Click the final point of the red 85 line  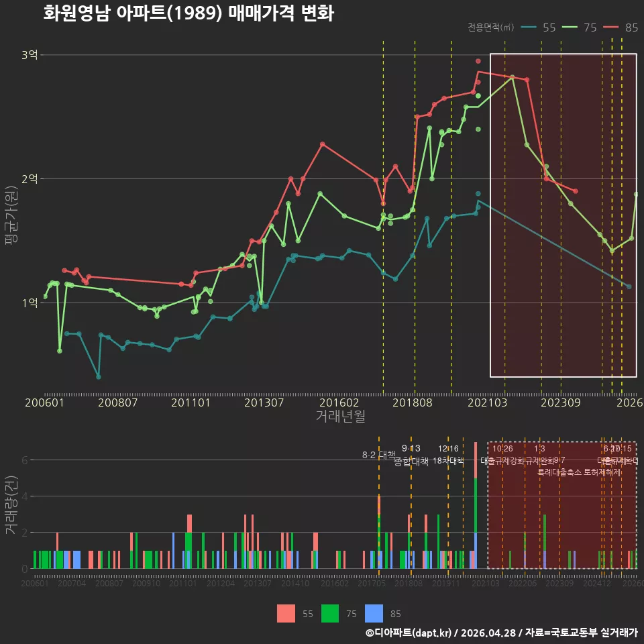pyautogui.click(x=576, y=191)
